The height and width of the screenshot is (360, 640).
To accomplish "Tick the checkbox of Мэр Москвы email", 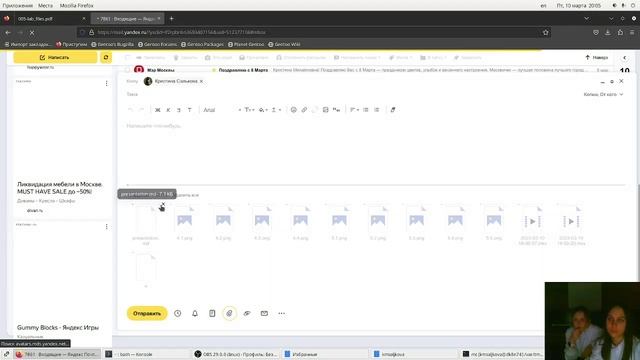I will (x=127, y=70).
